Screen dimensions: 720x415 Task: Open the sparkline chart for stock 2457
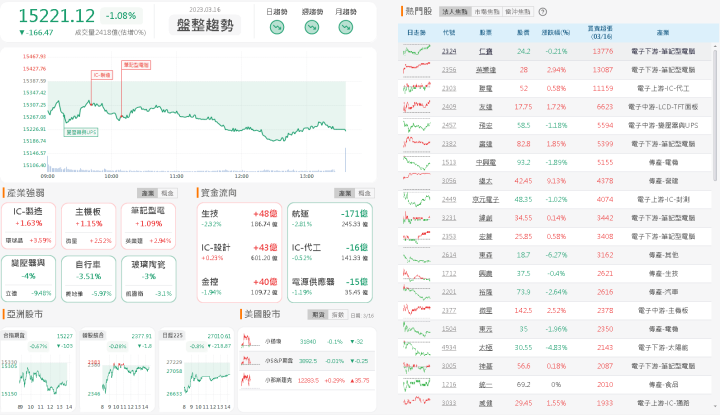click(416, 125)
